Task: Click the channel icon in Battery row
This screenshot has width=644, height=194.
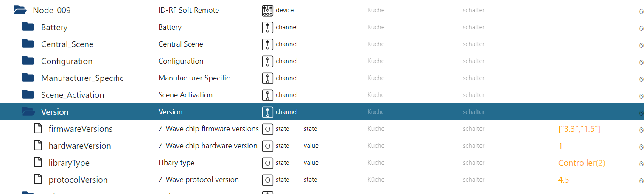Action: point(267,27)
